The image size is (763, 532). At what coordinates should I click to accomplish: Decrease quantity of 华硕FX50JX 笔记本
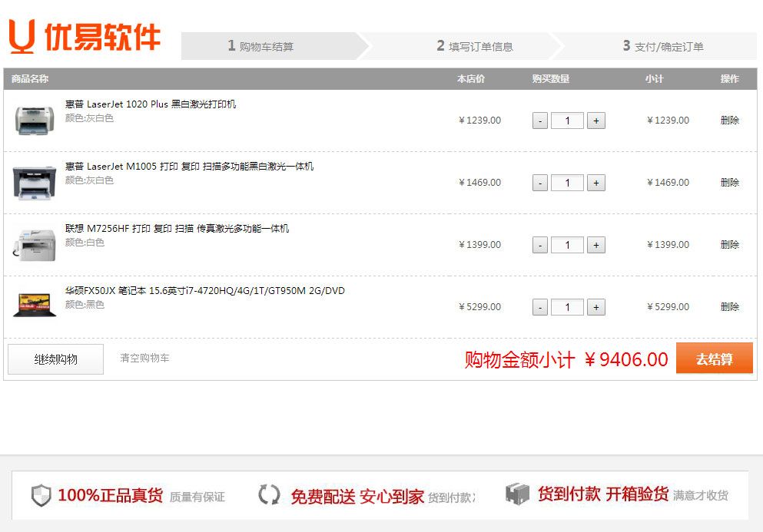click(x=540, y=307)
